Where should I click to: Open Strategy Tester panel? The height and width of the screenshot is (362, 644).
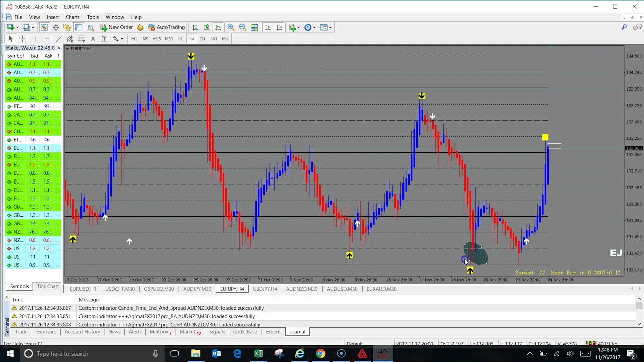point(90,27)
